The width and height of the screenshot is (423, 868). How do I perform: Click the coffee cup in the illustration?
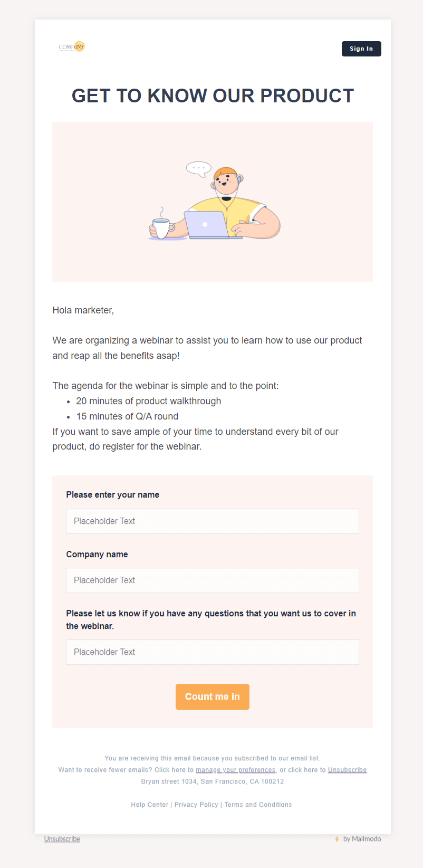coord(162,228)
